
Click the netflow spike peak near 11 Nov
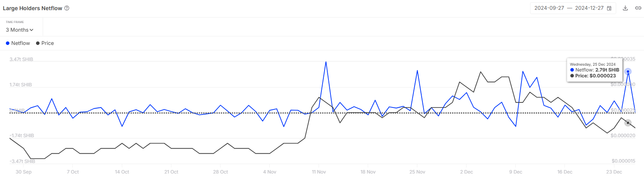point(326,62)
